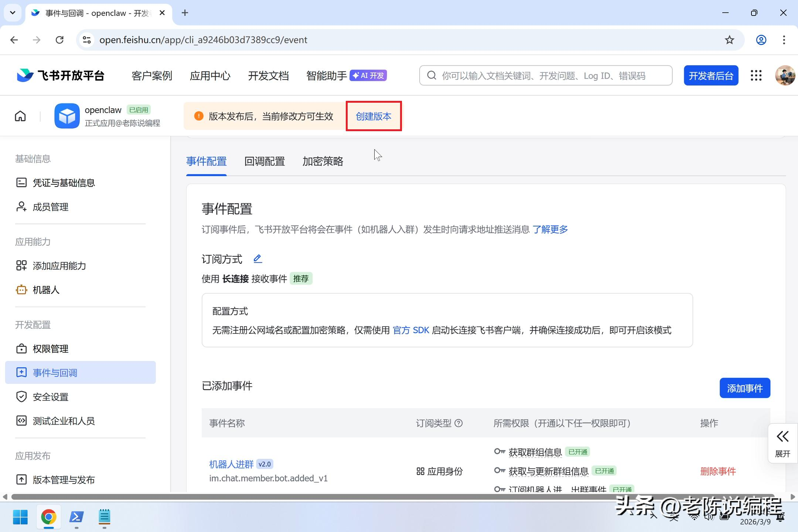Click the openclaw app cube icon
This screenshot has width=798, height=532.
click(67, 116)
